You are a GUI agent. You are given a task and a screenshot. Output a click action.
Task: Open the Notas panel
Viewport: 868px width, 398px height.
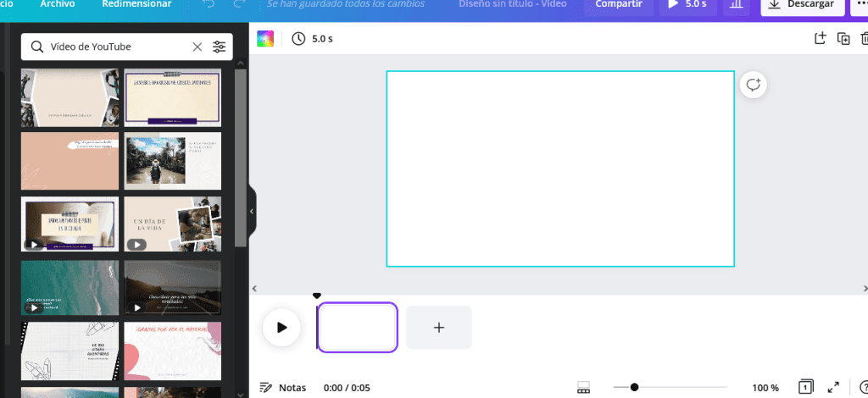point(283,388)
